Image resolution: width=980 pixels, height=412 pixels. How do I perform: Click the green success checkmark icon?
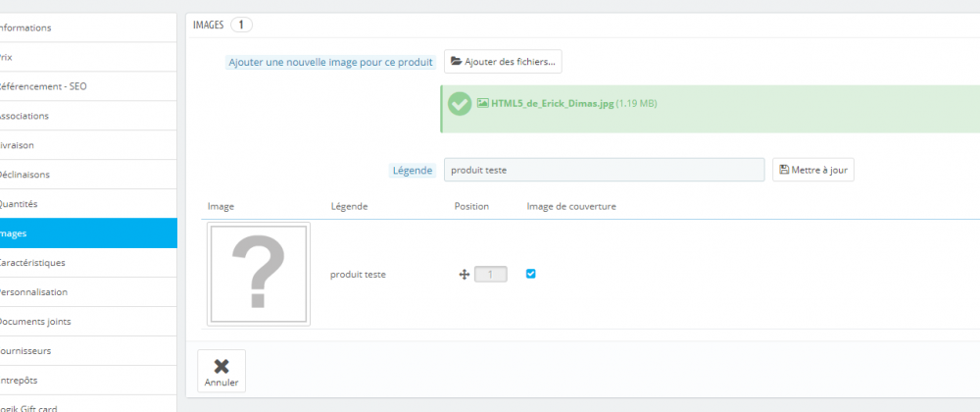[460, 104]
